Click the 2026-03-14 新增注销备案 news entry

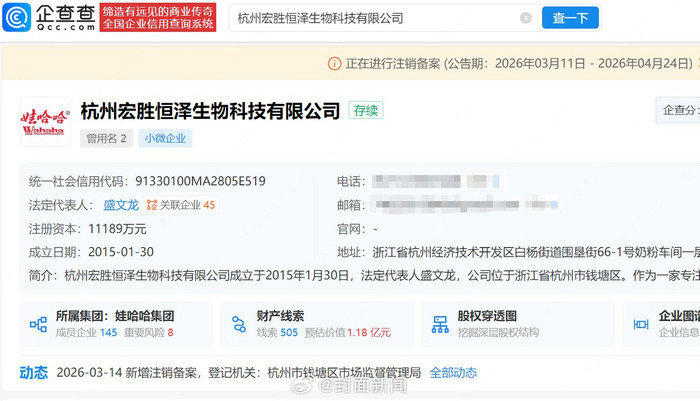(x=238, y=373)
